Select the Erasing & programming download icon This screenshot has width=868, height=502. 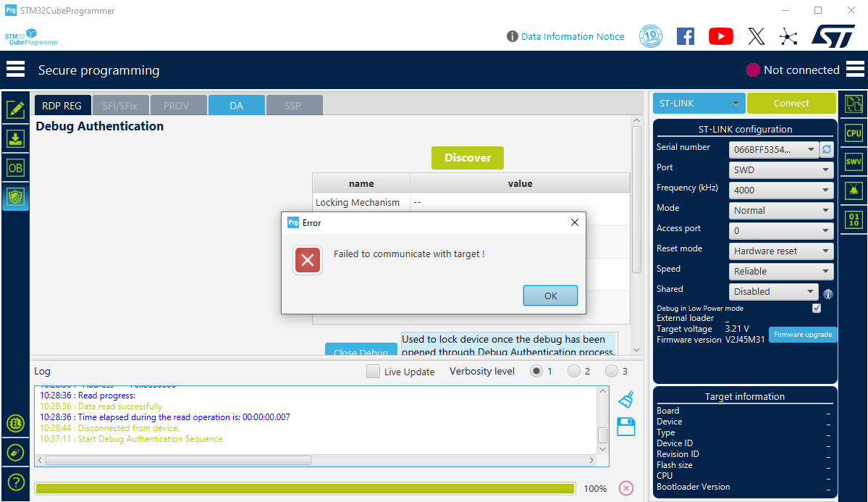15,138
